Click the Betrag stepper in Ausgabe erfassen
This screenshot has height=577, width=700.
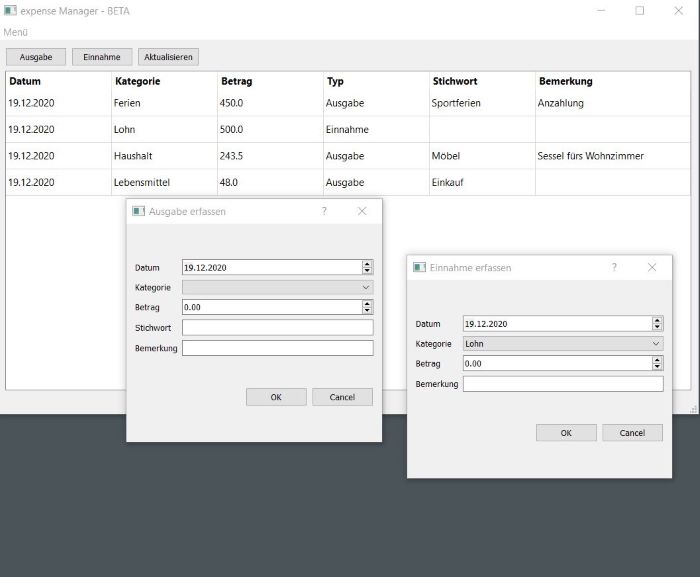[x=367, y=307]
